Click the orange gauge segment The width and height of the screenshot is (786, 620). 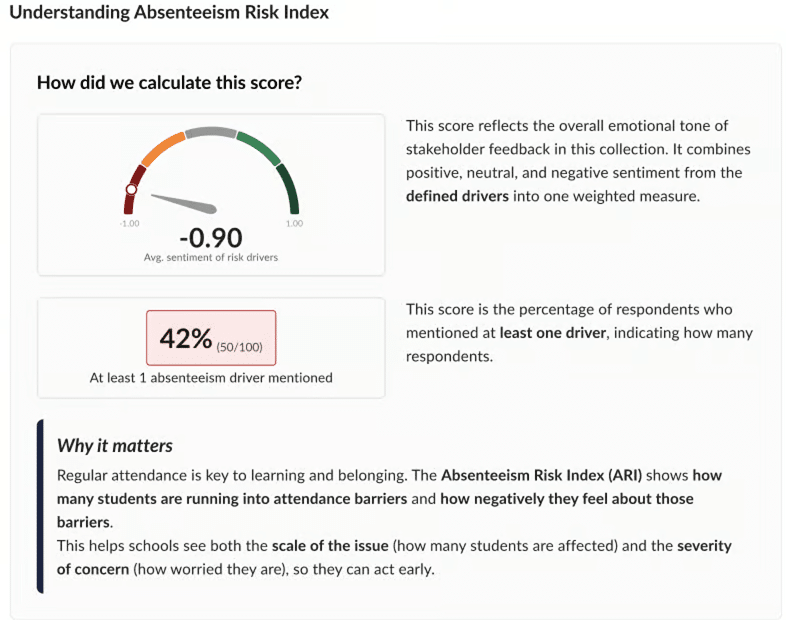[162, 148]
